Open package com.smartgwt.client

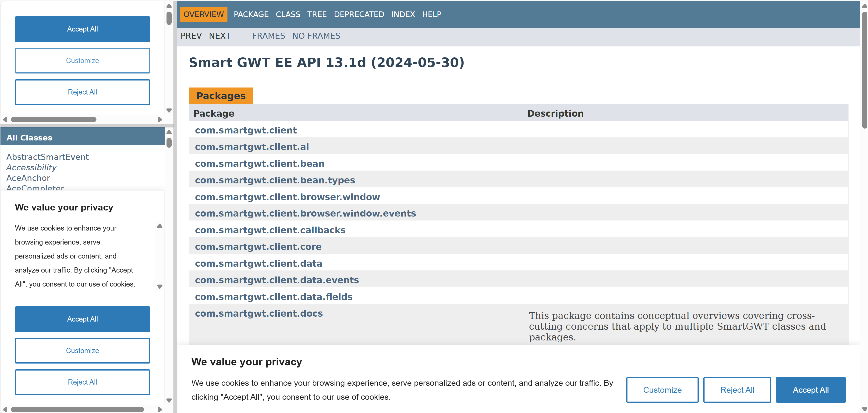246,130
